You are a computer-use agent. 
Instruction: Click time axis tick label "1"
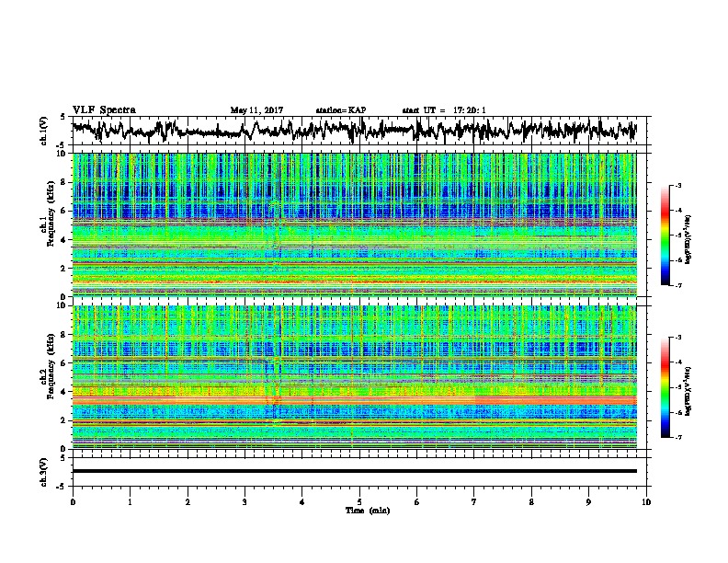pos(130,502)
